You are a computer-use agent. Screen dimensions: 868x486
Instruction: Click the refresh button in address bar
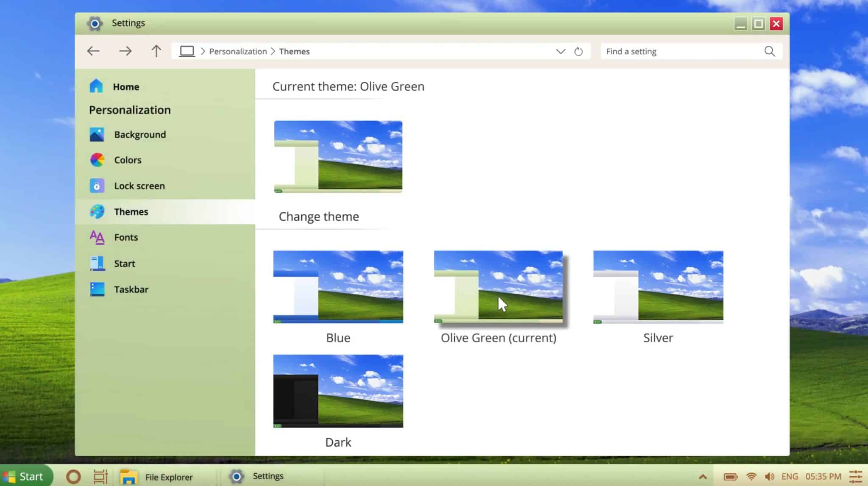click(578, 51)
